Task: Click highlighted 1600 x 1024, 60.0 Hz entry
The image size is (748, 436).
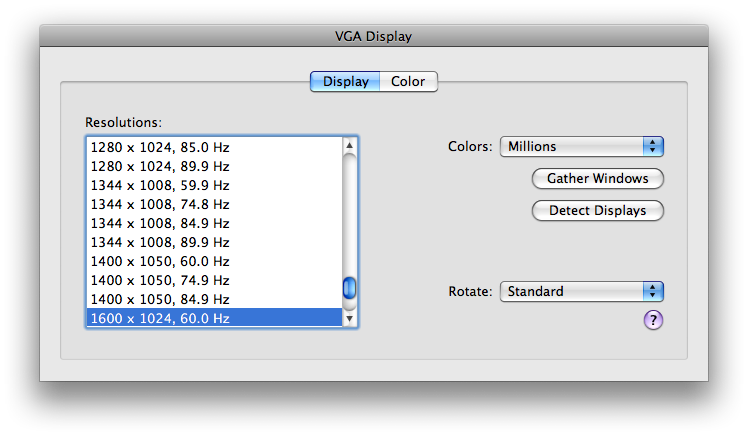Action: pyautogui.click(x=215, y=318)
